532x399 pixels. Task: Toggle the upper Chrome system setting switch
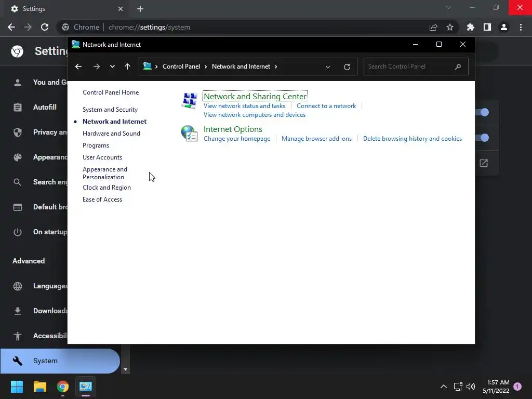pos(482,112)
